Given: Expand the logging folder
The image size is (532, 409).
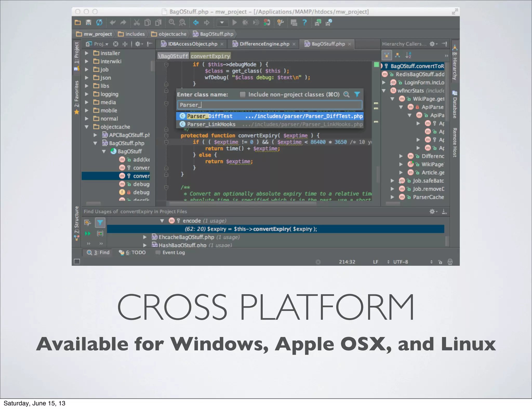Looking at the screenshot, I should pos(87,94).
